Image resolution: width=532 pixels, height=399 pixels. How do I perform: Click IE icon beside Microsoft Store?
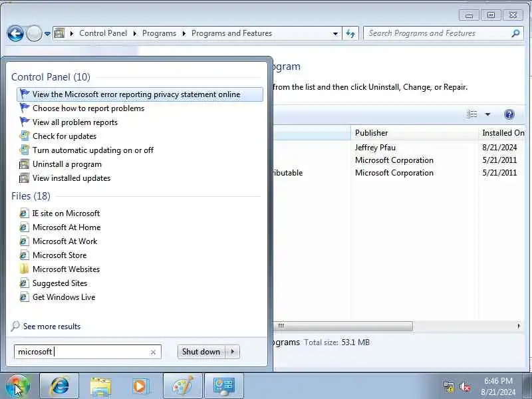[x=24, y=255]
